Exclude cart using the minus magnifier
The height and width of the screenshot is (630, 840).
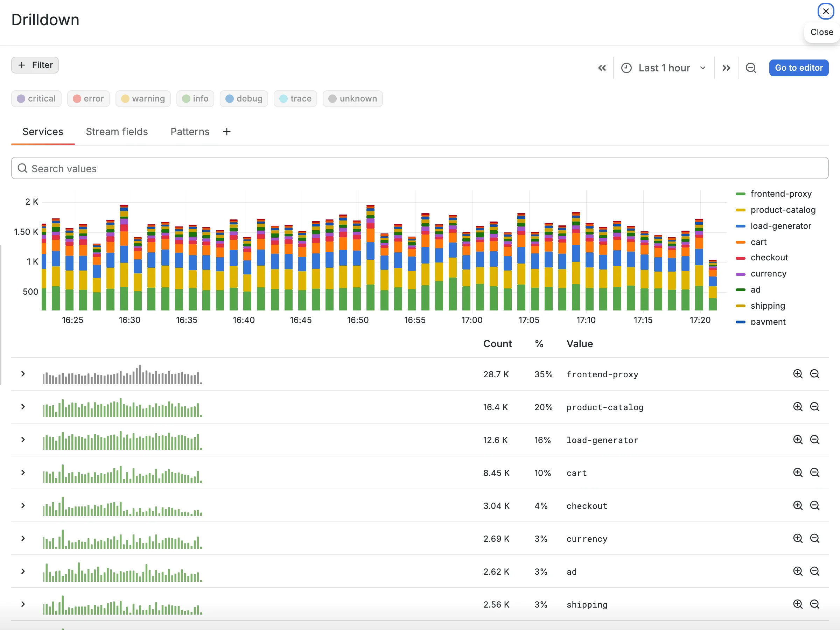click(x=814, y=472)
